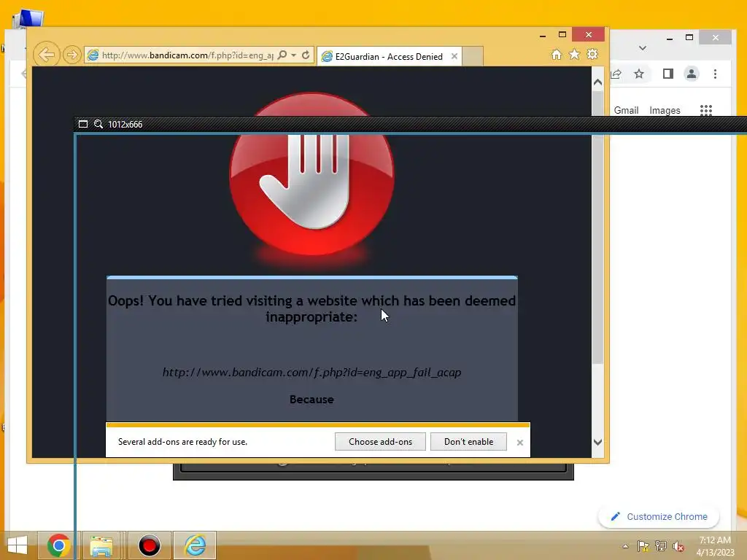Click the muted volume tray icon

[x=678, y=546]
